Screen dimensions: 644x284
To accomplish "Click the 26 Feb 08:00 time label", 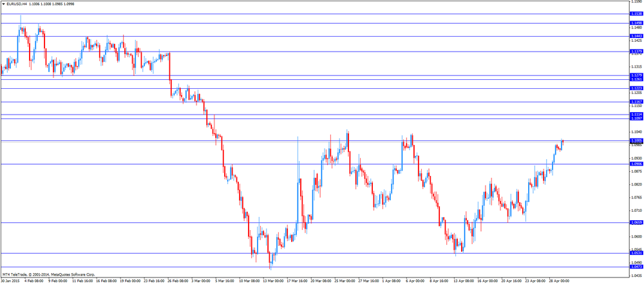I will click(x=176, y=281).
